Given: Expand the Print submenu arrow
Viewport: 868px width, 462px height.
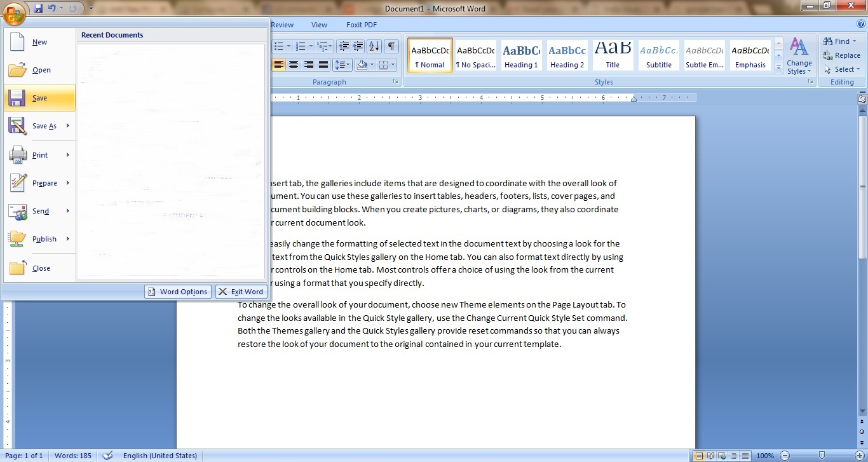Looking at the screenshot, I should (68, 155).
